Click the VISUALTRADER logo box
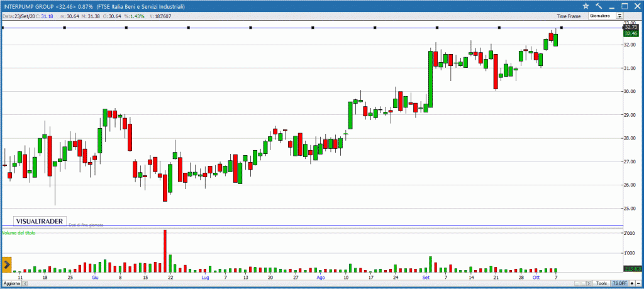This screenshot has height=289, width=644. (40, 221)
